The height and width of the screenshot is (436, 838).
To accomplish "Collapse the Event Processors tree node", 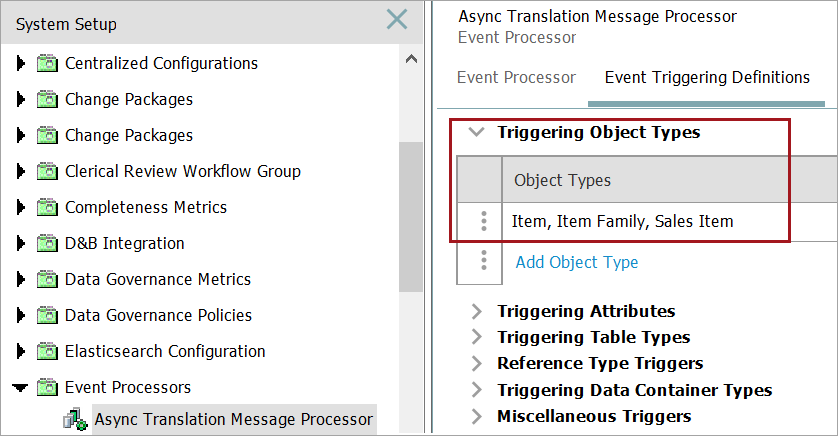I will 21,388.
